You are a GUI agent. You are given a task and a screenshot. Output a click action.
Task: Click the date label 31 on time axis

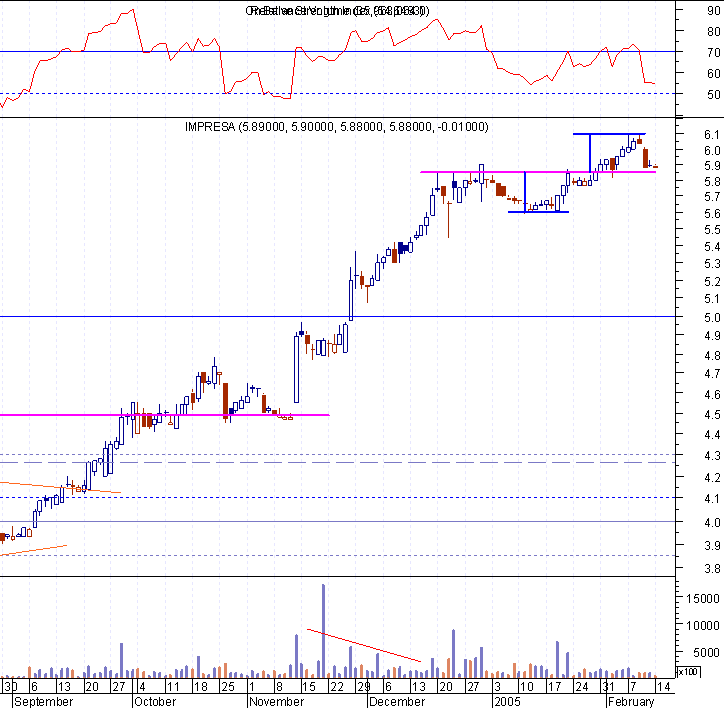coord(608,687)
